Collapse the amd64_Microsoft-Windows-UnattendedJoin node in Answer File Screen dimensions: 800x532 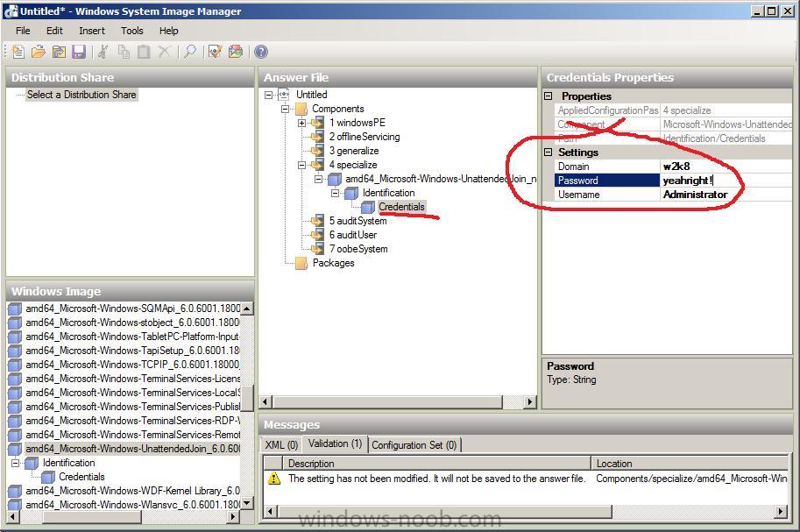(x=319, y=179)
